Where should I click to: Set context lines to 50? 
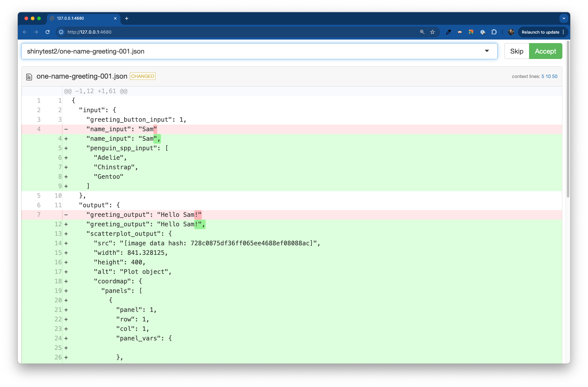[x=555, y=76]
